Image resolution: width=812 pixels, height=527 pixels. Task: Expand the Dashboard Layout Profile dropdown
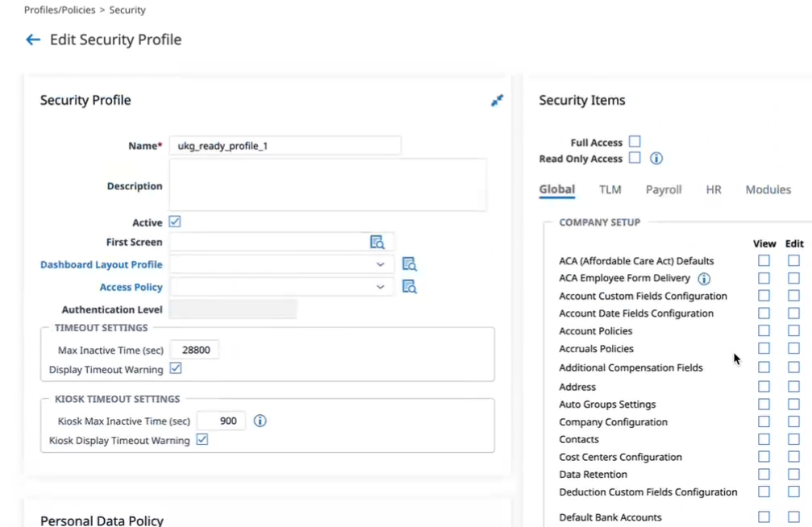coord(380,264)
